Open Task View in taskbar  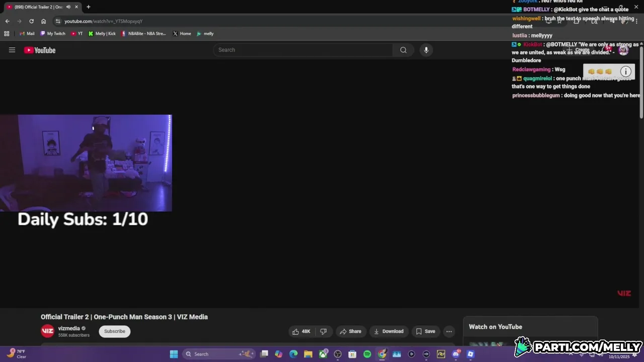coord(264,354)
